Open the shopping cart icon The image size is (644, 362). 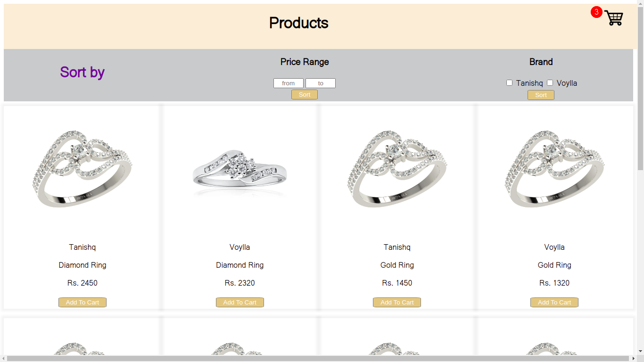613,18
